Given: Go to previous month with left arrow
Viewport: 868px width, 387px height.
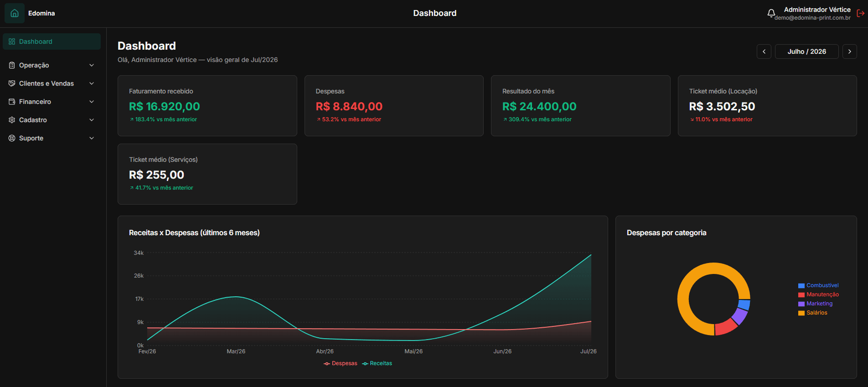Looking at the screenshot, I should tap(764, 52).
